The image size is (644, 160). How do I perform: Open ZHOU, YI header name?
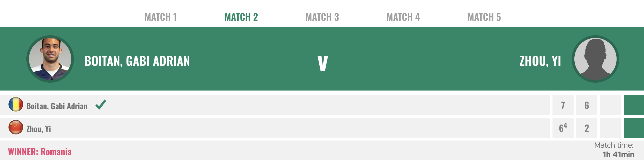click(540, 61)
